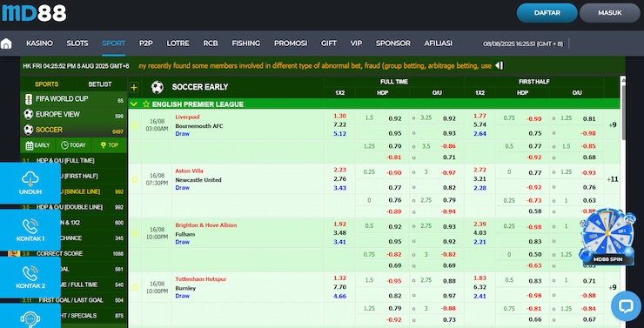The image size is (644, 328).
Task: Click the Daftar register button
Action: pyautogui.click(x=547, y=13)
